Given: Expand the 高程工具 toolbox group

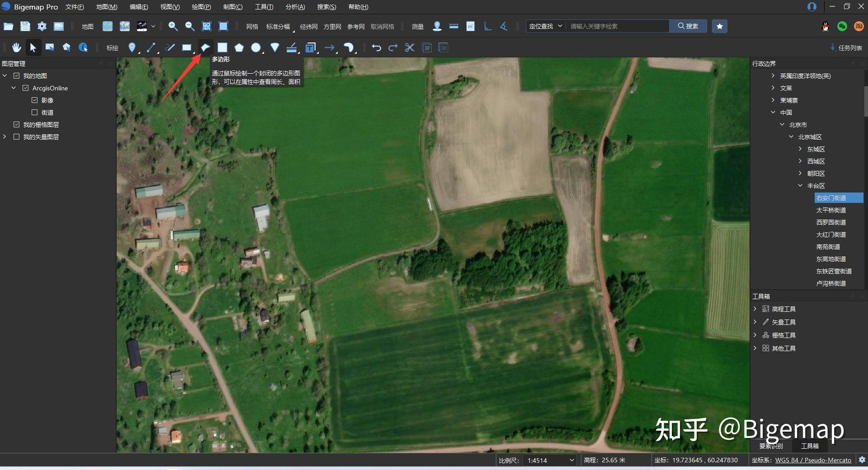Looking at the screenshot, I should (755, 309).
